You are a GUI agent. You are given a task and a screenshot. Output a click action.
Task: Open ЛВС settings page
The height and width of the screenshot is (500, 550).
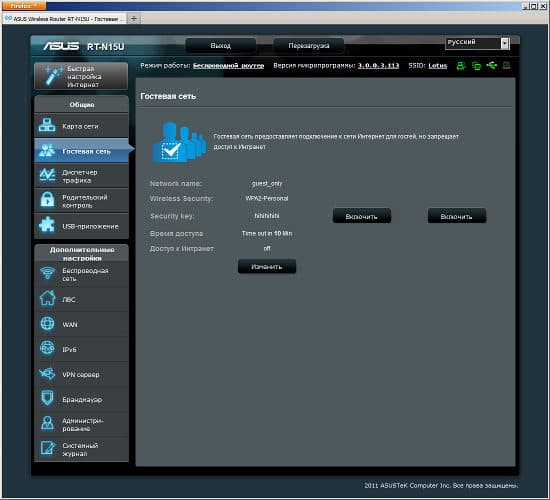[81, 299]
